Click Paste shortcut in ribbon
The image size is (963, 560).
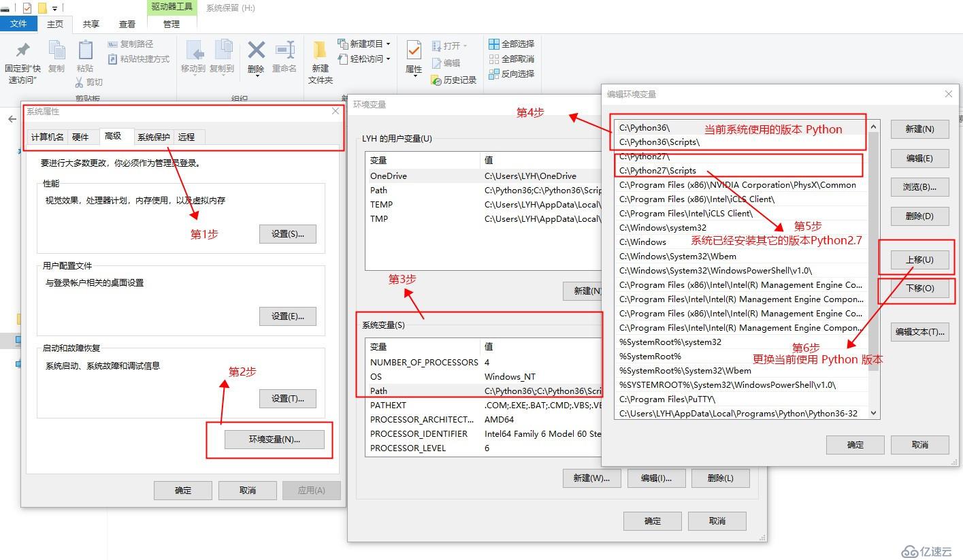click(139, 59)
